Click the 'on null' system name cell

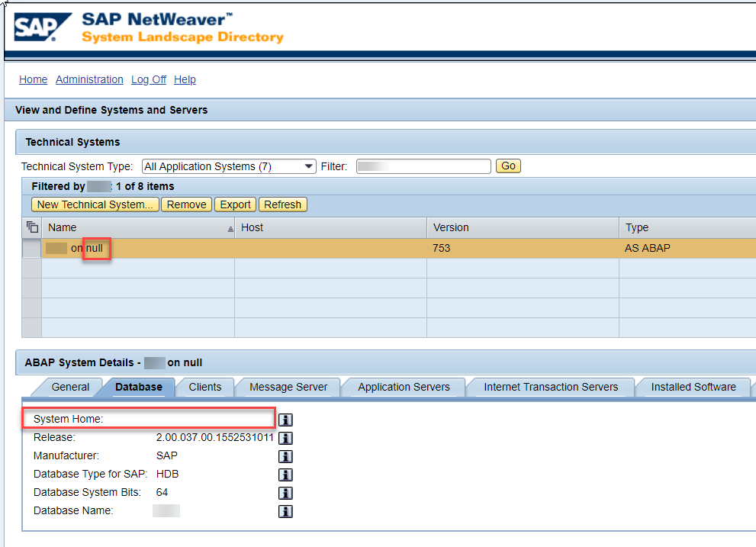click(x=138, y=249)
